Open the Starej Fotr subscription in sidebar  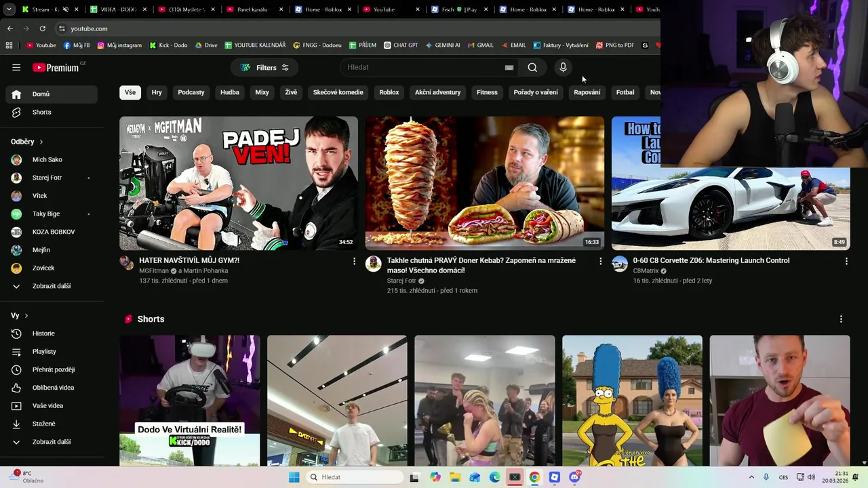(52, 178)
